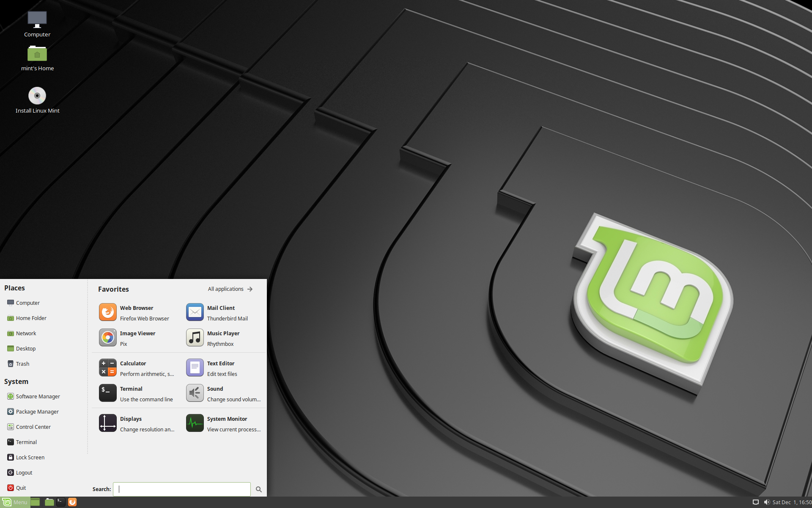Click Quit to exit the menu
812x508 pixels.
click(x=19, y=488)
